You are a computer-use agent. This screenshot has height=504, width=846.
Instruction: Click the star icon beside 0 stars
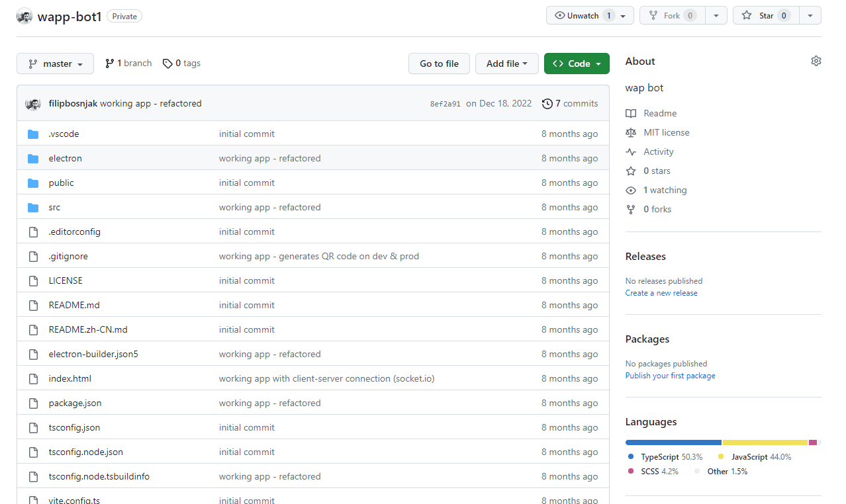[631, 171]
